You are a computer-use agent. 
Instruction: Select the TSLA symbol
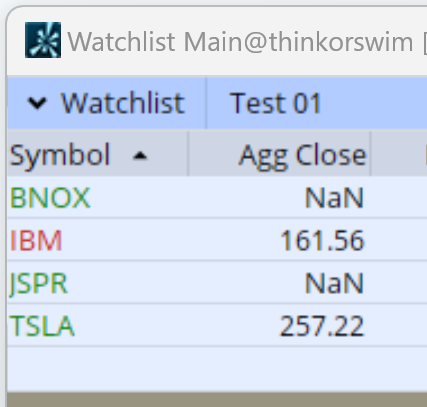pyautogui.click(x=42, y=326)
